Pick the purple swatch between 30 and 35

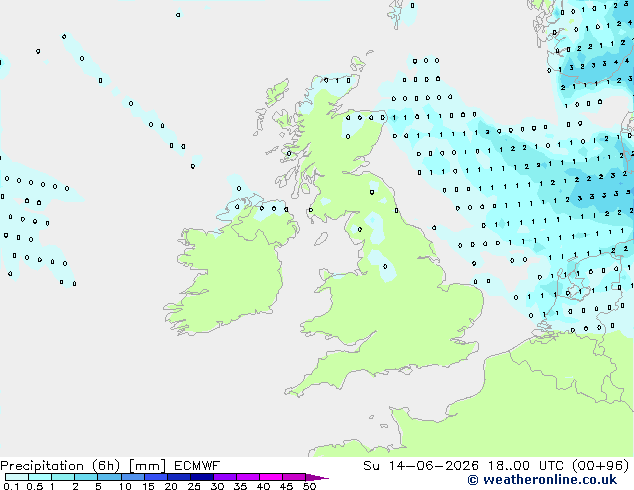pos(225,477)
